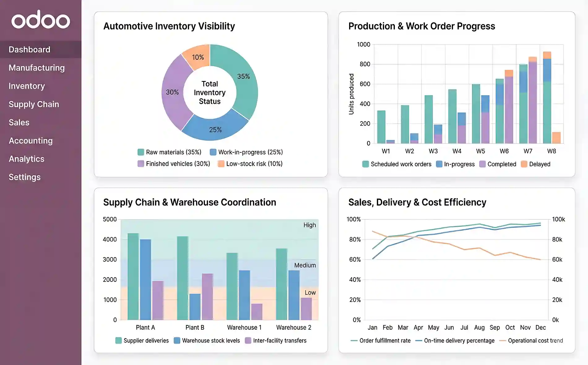Toggle Work-in-progress visibility in donut legend

[251, 152]
